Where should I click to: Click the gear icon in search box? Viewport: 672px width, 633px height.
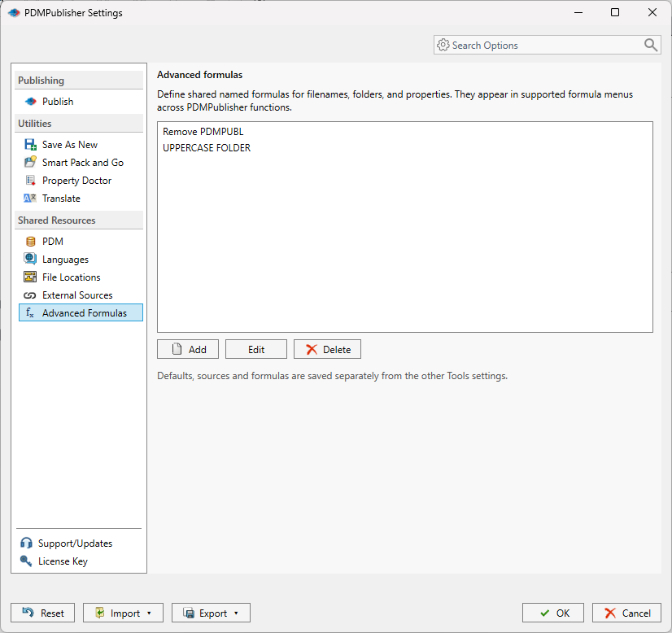point(443,45)
